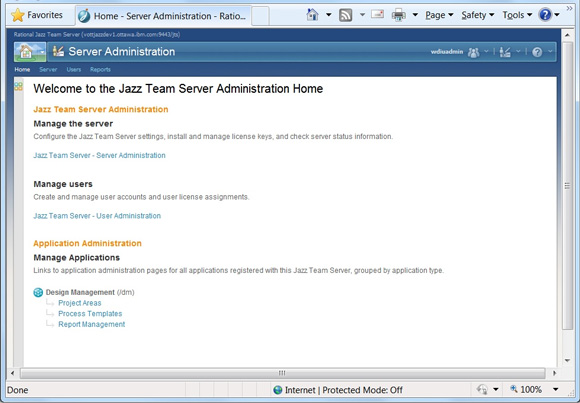Click the administration menu icon in header
The height and width of the screenshot is (403, 580).
tap(505, 52)
